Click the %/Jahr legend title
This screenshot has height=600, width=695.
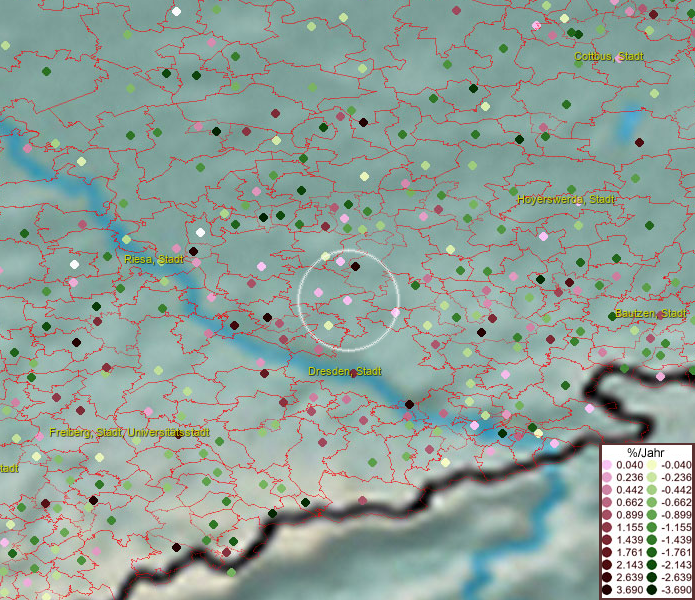646,452
